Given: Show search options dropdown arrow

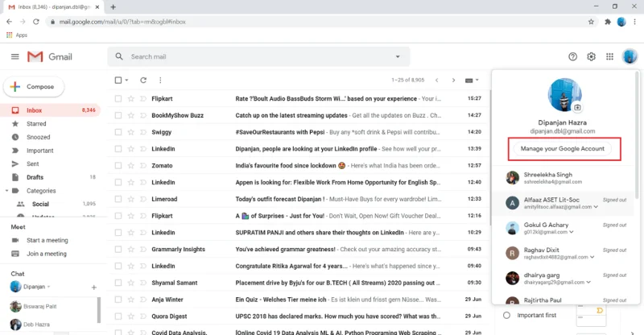Looking at the screenshot, I should pyautogui.click(x=398, y=56).
